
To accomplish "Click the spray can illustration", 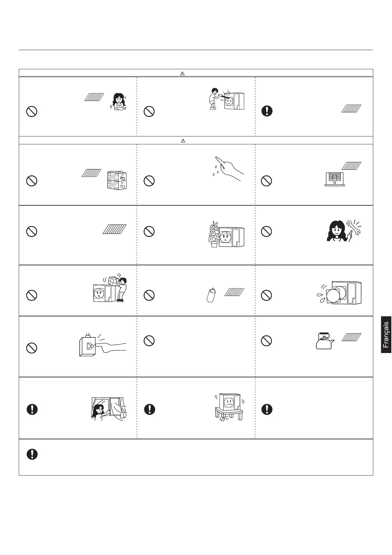I will tap(211, 295).
